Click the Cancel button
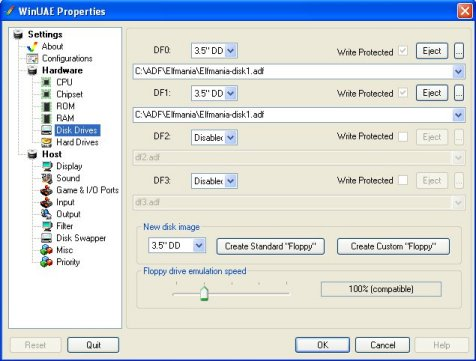The image size is (476, 361). pyautogui.click(x=382, y=345)
